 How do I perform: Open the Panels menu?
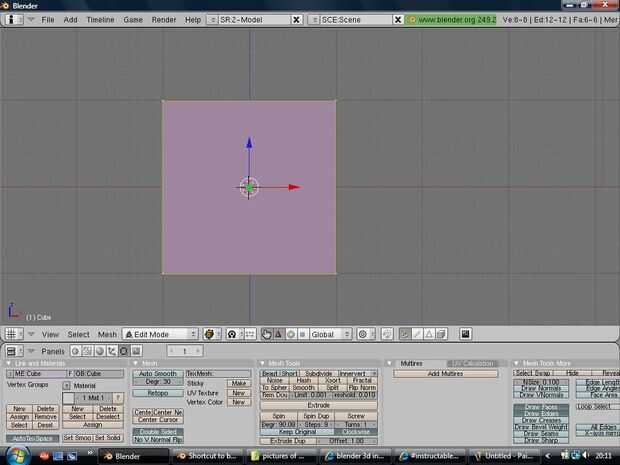(53, 351)
